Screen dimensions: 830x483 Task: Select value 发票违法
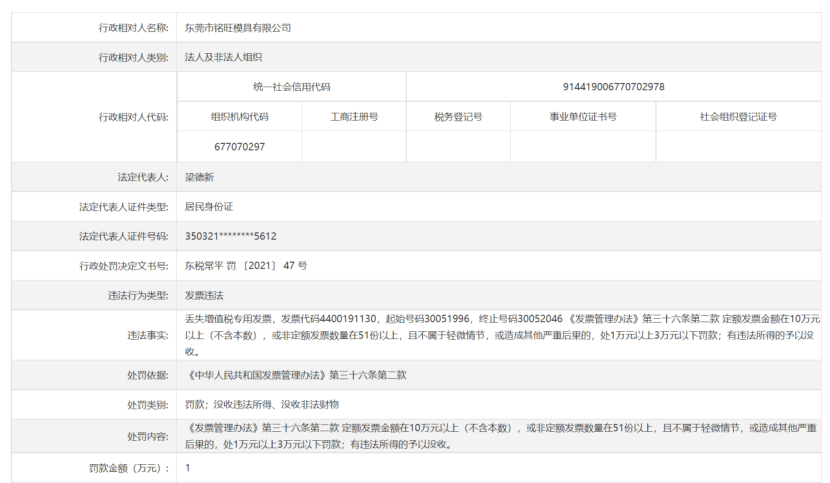204,296
